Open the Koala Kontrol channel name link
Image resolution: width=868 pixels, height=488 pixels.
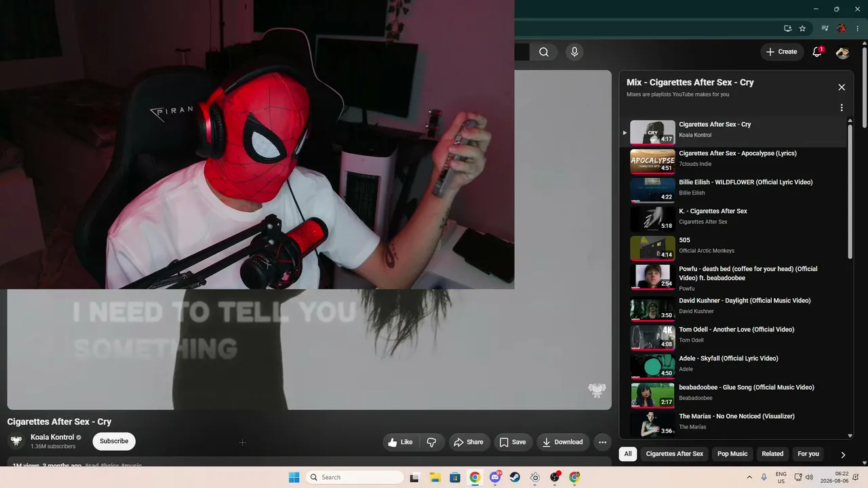pyautogui.click(x=52, y=437)
